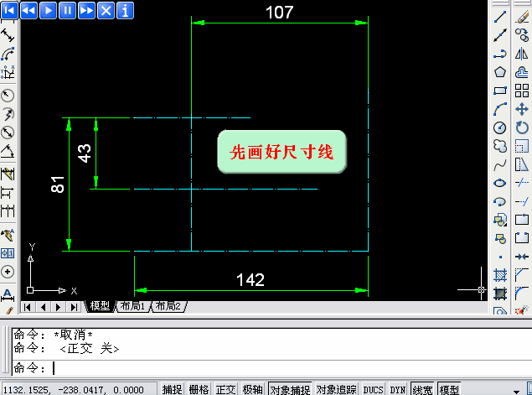
Task: Close the playback control bar with X
Action: 106,11
